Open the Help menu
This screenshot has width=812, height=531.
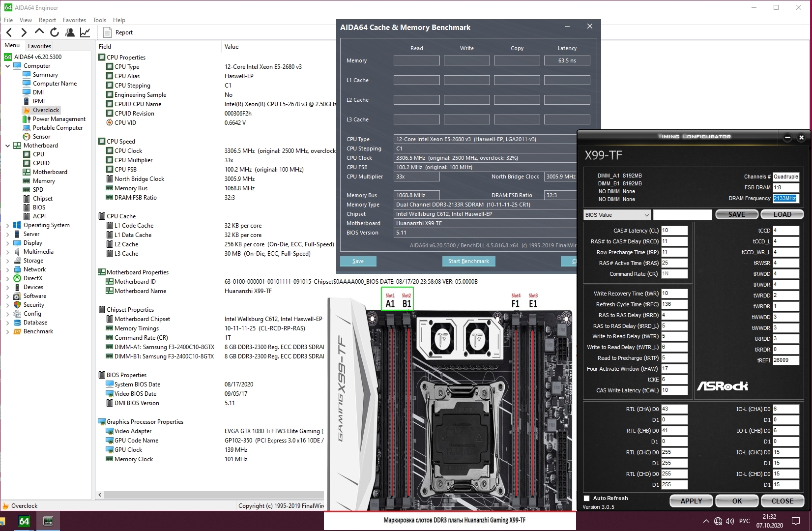click(x=119, y=20)
